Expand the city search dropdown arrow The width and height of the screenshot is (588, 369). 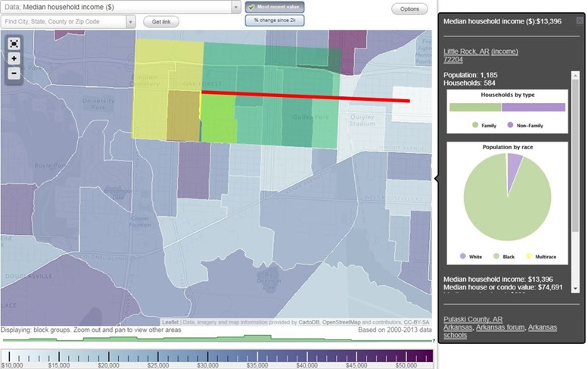point(131,22)
